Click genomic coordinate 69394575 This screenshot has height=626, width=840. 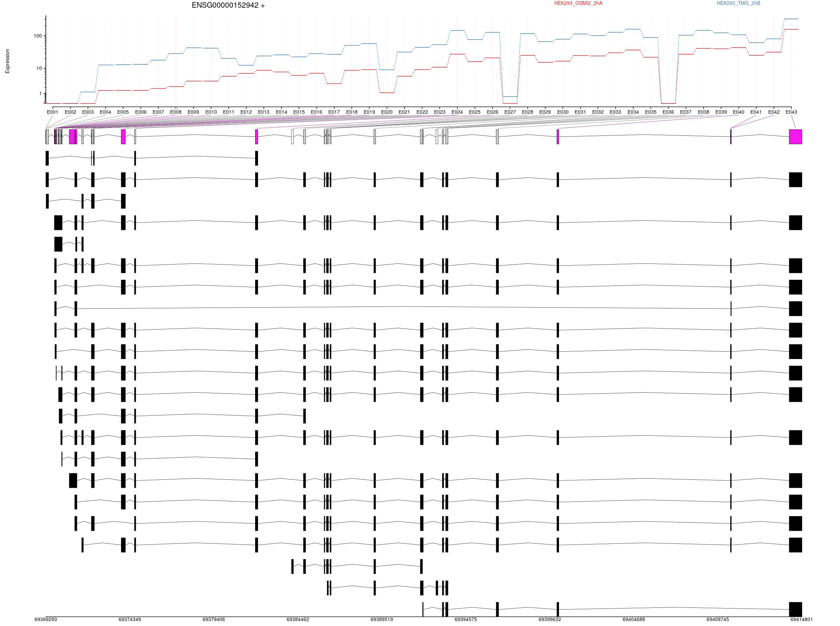(x=466, y=620)
